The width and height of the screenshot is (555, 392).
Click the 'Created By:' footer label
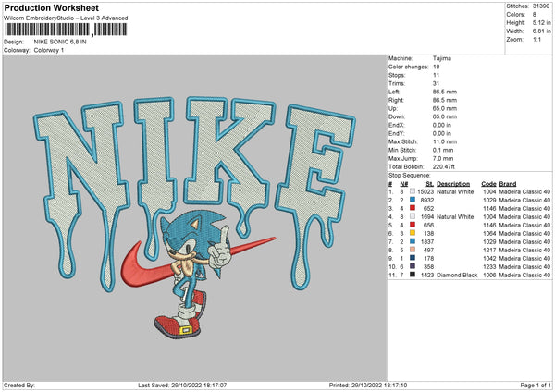19,385
